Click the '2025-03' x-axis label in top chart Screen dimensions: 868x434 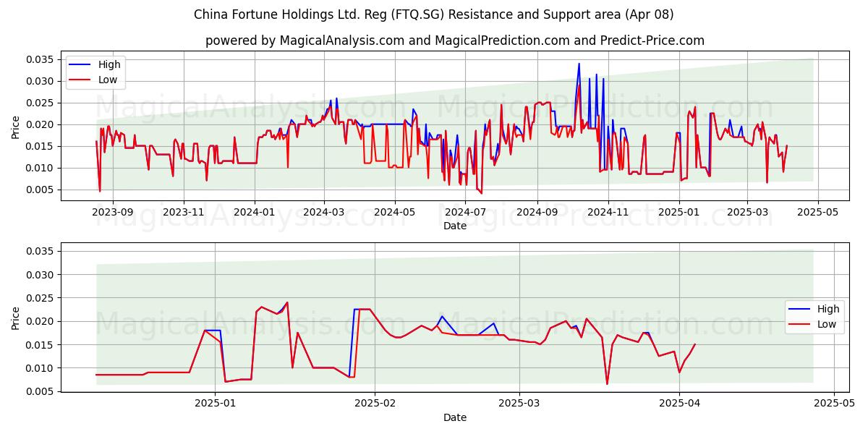(748, 213)
